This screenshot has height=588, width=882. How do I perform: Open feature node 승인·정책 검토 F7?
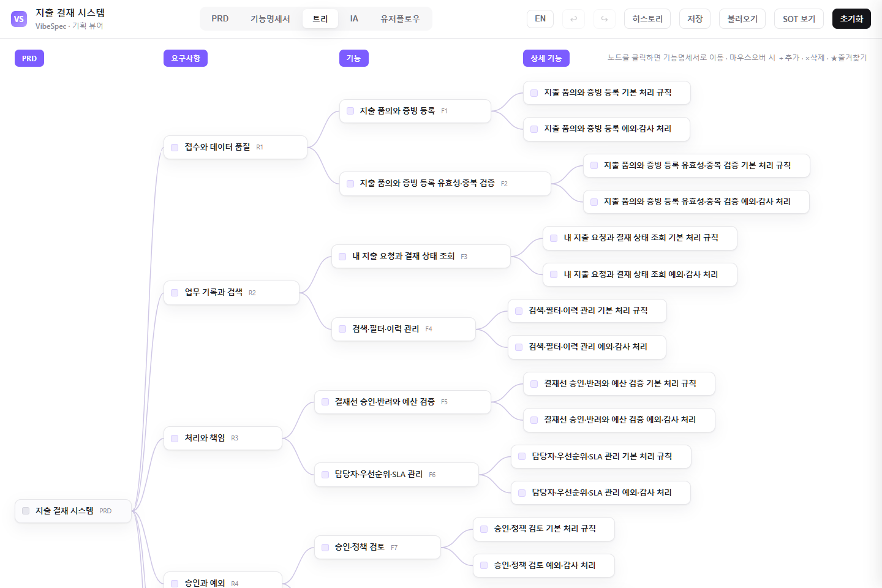tap(377, 547)
